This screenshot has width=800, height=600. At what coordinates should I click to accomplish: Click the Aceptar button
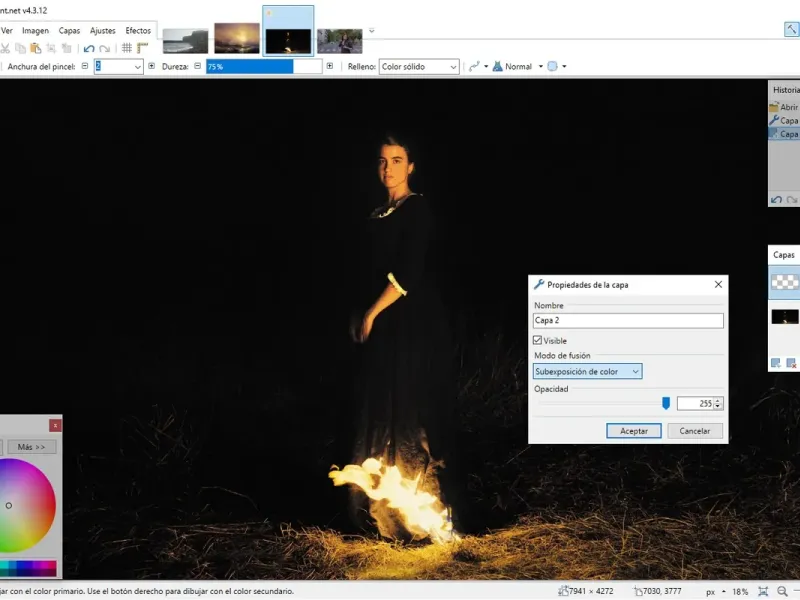coord(634,431)
